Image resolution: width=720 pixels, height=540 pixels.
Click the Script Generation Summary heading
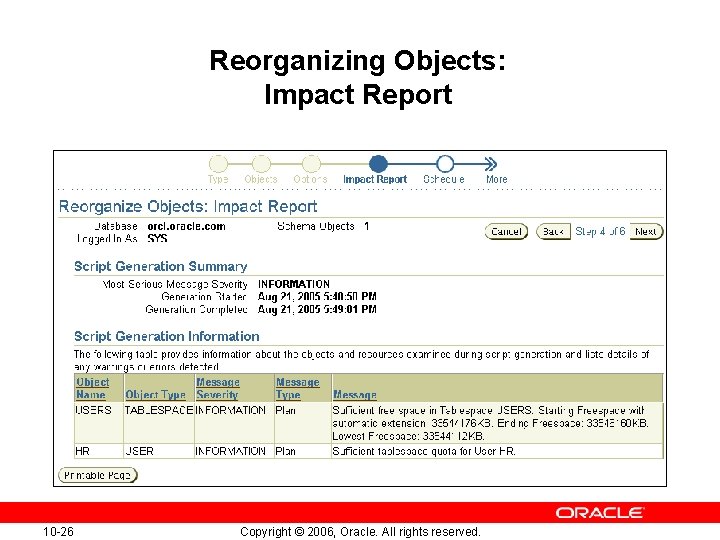point(161,266)
